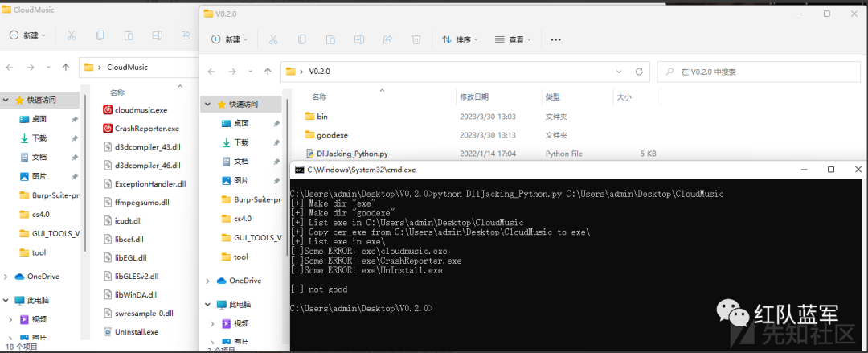Screen dimensions: 868x353
Task: Select d3dcompiler_43.dll in CloudMusic folder
Action: 141,147
